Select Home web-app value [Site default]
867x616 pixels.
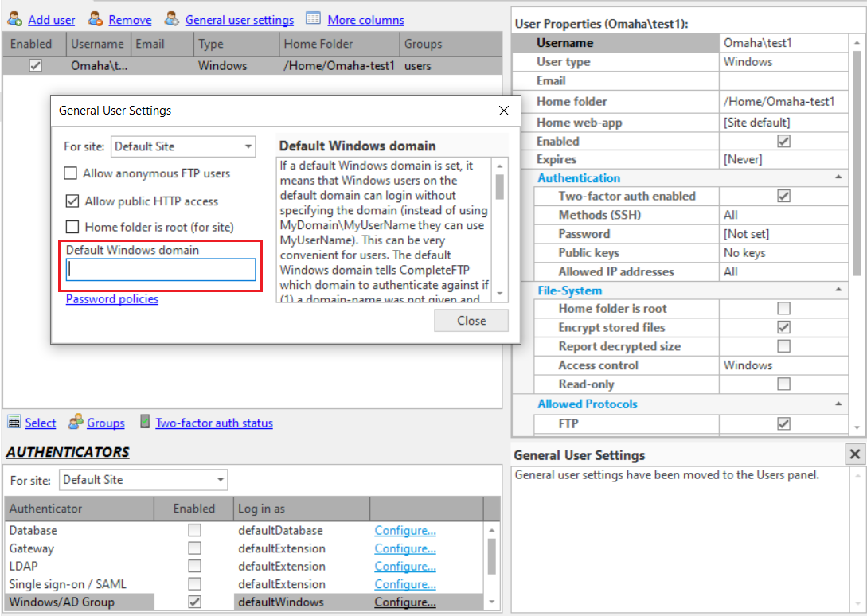click(x=783, y=123)
